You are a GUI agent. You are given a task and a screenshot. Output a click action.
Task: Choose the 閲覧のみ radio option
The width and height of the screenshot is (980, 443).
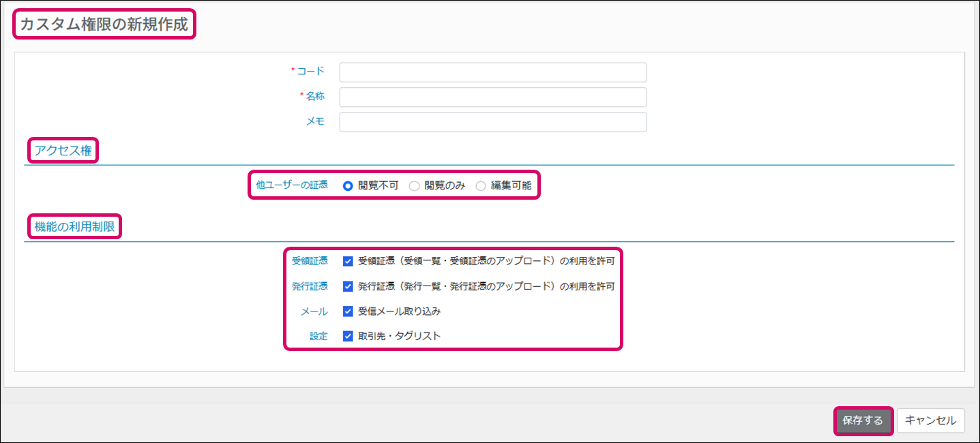(414, 185)
